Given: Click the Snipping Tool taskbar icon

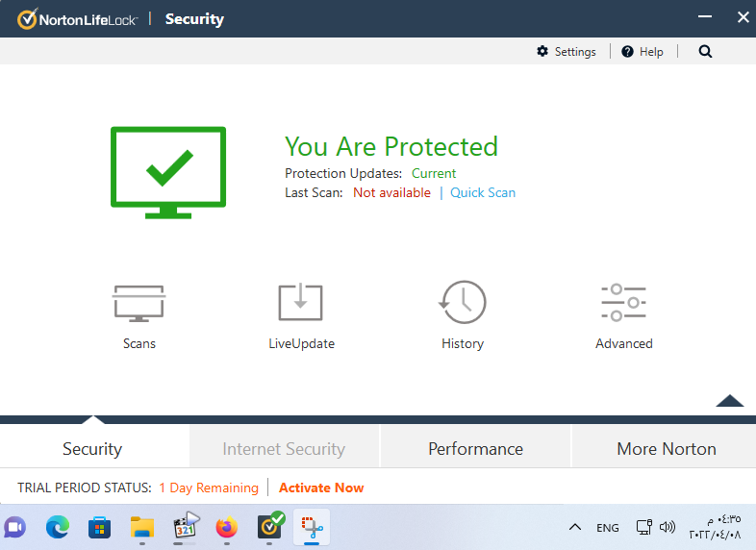Looking at the screenshot, I should pos(312,528).
